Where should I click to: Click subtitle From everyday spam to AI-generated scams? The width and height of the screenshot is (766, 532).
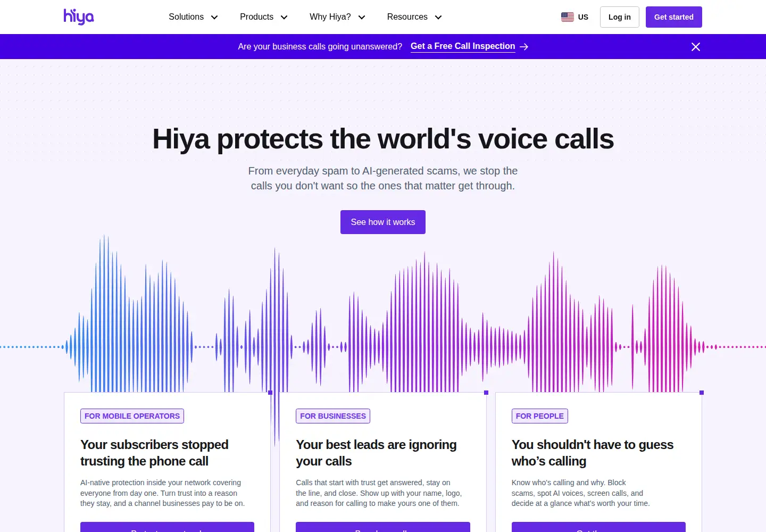click(383, 178)
